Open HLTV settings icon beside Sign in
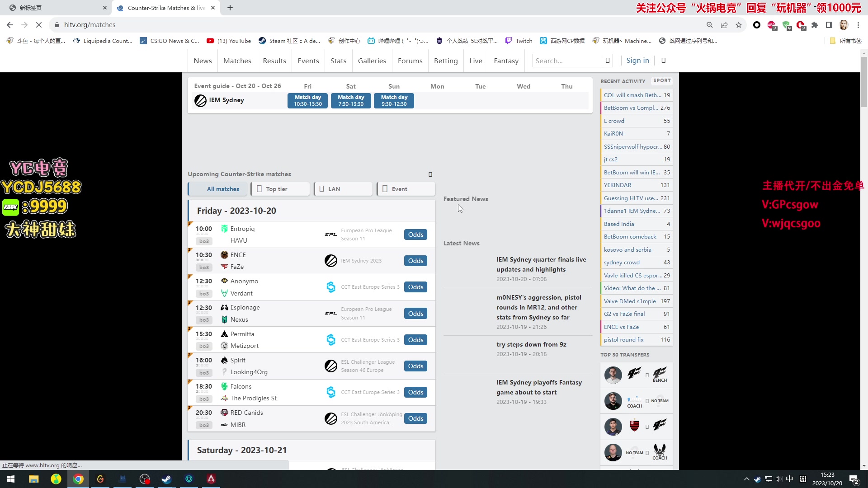Screen dimensions: 868x488 coord(664,60)
